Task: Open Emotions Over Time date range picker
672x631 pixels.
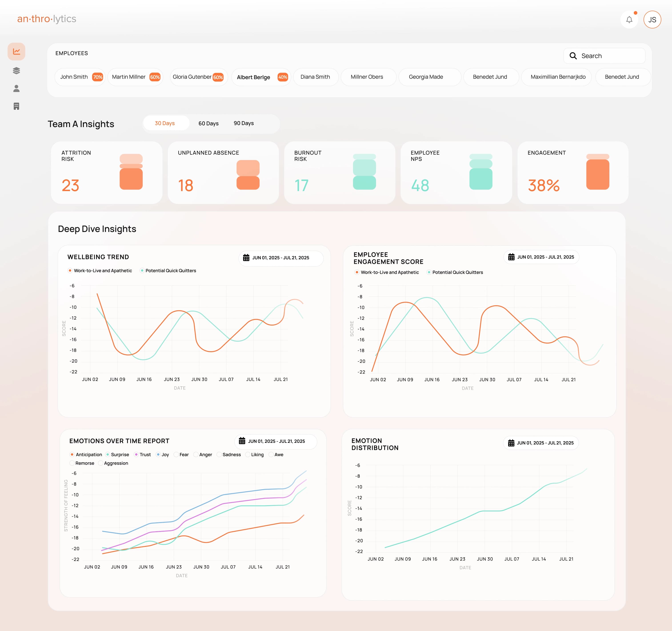Action: pyautogui.click(x=276, y=441)
